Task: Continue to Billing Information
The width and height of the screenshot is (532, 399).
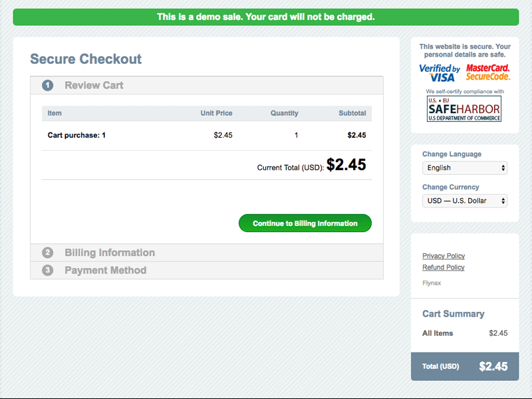Action: (x=305, y=223)
